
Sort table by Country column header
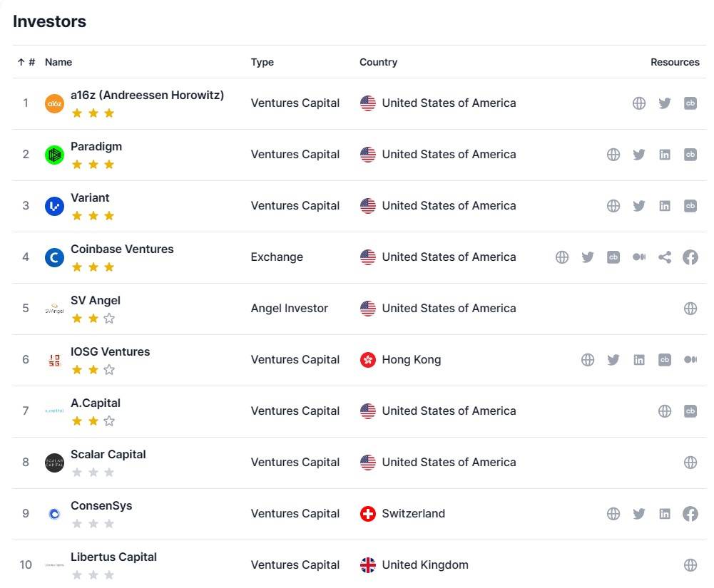point(379,62)
